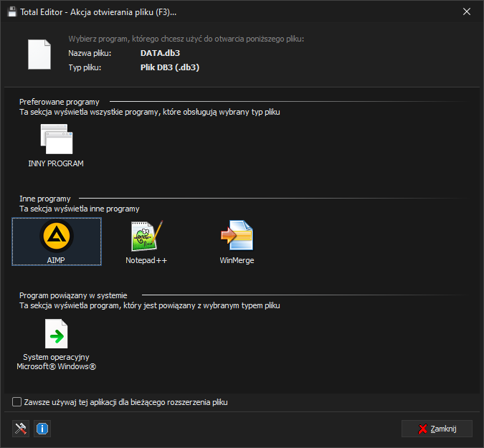
Task: Close the Total Editor dialog window
Action: pyautogui.click(x=467, y=11)
